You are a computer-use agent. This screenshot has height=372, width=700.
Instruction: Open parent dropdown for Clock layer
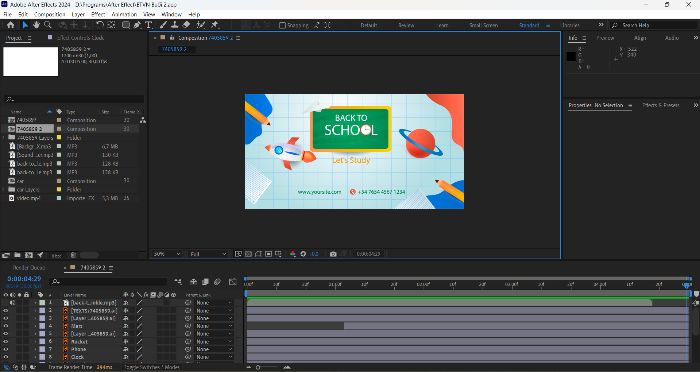click(x=214, y=357)
